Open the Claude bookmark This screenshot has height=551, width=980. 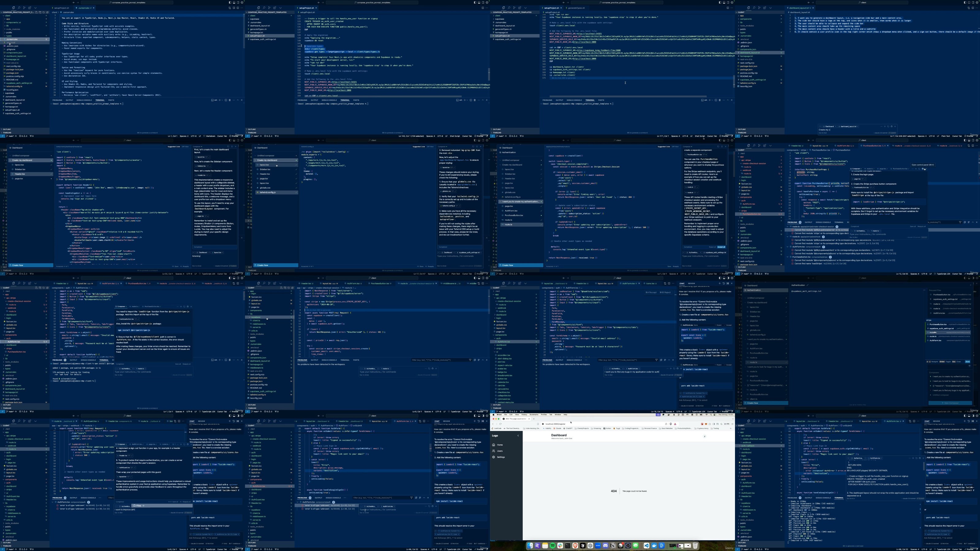[x=557, y=428]
